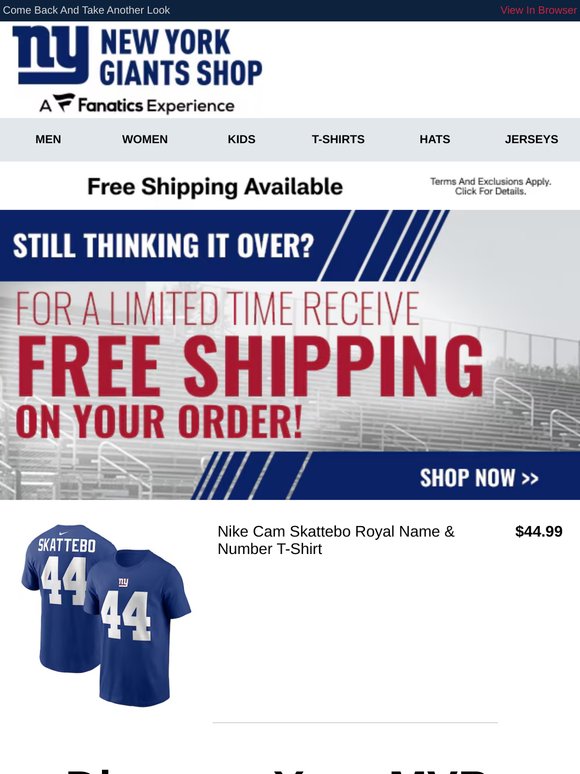Open the MEN category
The height and width of the screenshot is (774, 580).
[x=48, y=139]
